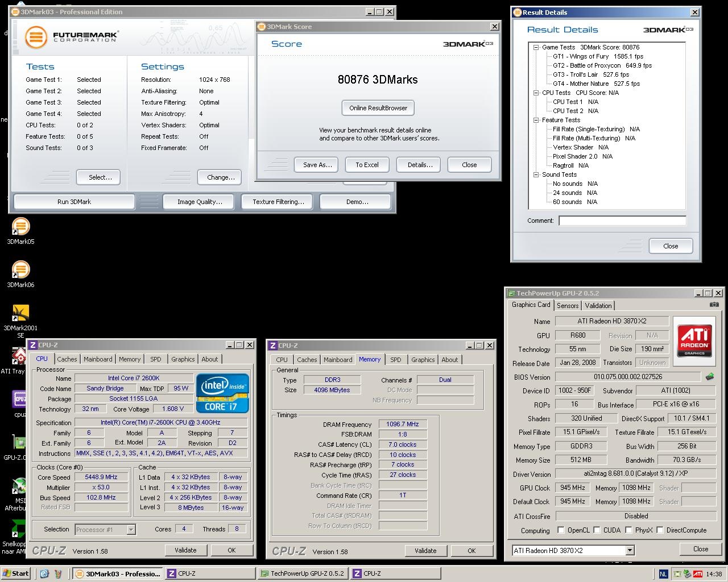The height and width of the screenshot is (582, 728).
Task: Enable the OpenCL checkbox
Action: click(x=561, y=530)
